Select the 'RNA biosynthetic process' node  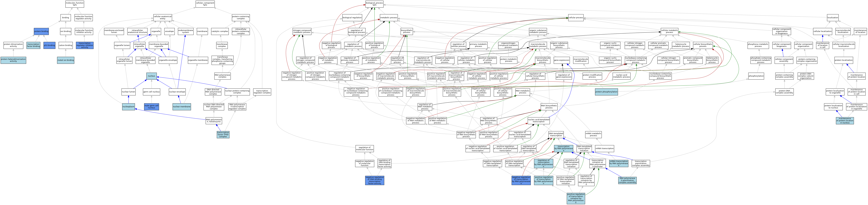(x=549, y=107)
